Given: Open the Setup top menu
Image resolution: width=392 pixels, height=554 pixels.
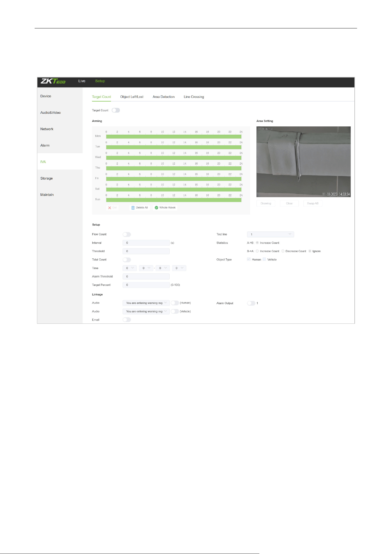Looking at the screenshot, I should pyautogui.click(x=100, y=81).
